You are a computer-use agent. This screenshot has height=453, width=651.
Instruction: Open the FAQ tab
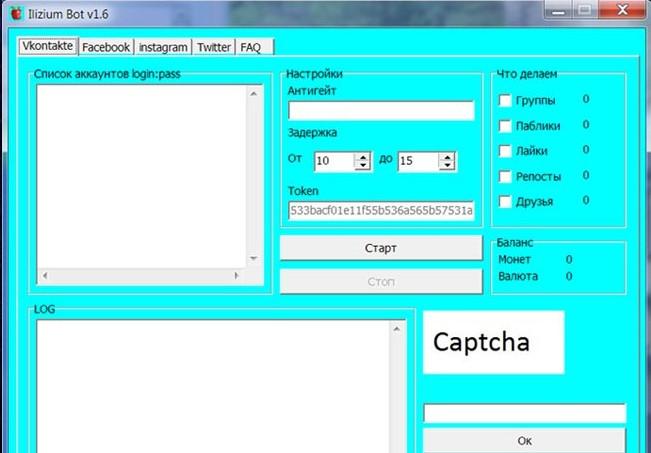[250, 47]
